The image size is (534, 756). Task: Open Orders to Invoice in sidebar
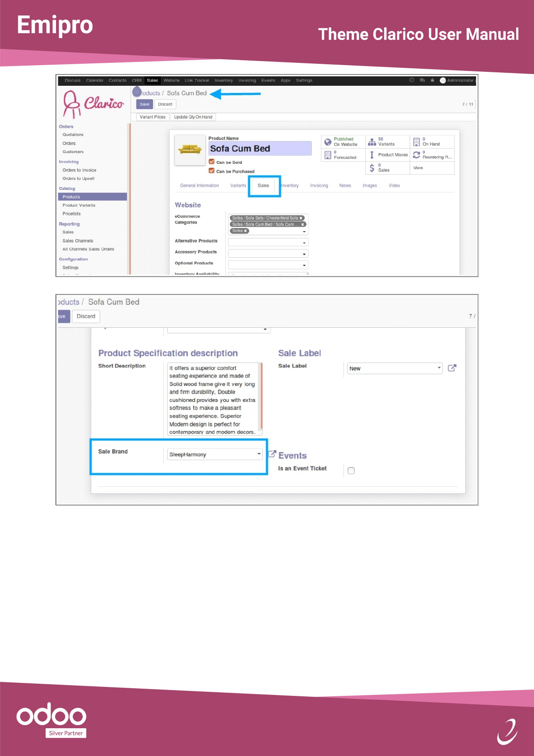pyautogui.click(x=79, y=170)
